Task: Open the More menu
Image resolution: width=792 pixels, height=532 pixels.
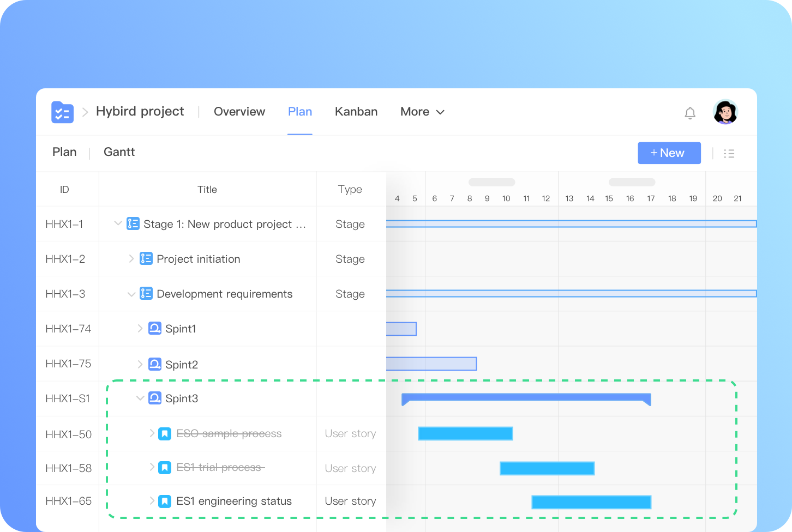Action: pos(422,112)
